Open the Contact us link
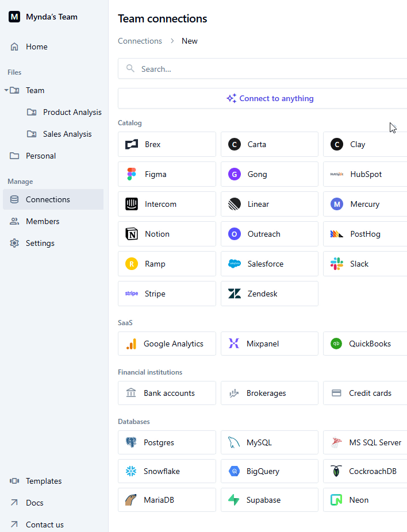Screen dimensions: 407x532 pos(53,525)
